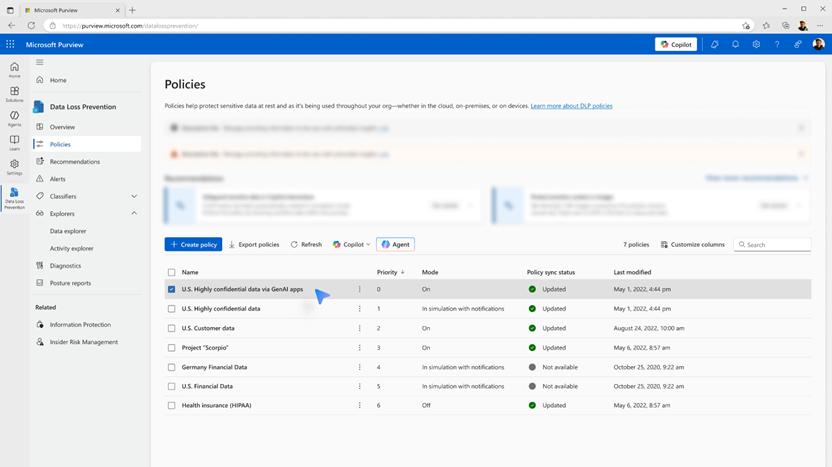Open more actions for U.S. Highly confidential data row
The image size is (832, 467).
pos(359,308)
